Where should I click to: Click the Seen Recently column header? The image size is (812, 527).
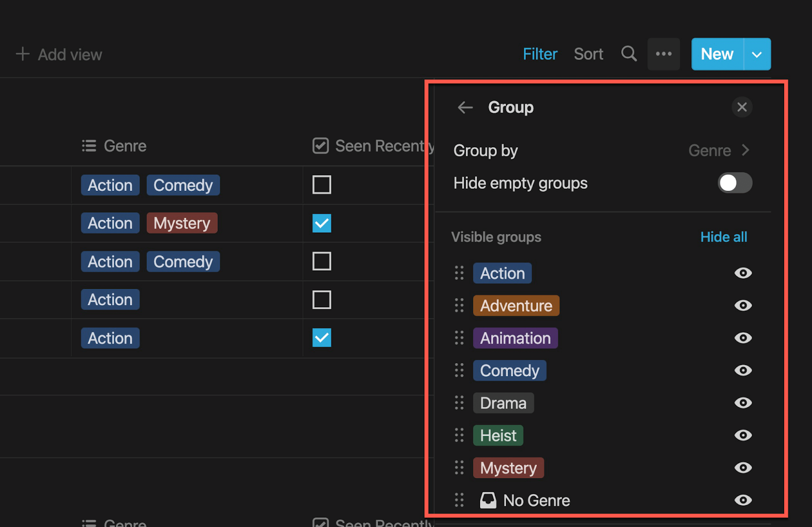[374, 146]
